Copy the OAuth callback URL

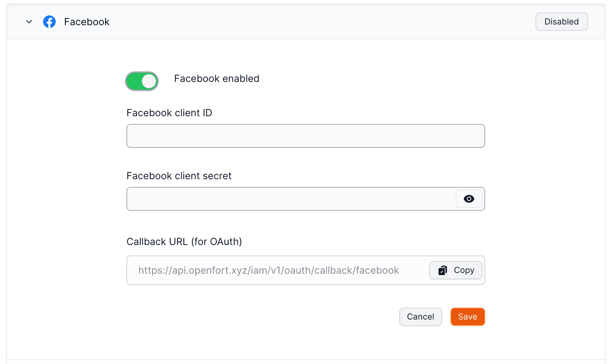(455, 270)
